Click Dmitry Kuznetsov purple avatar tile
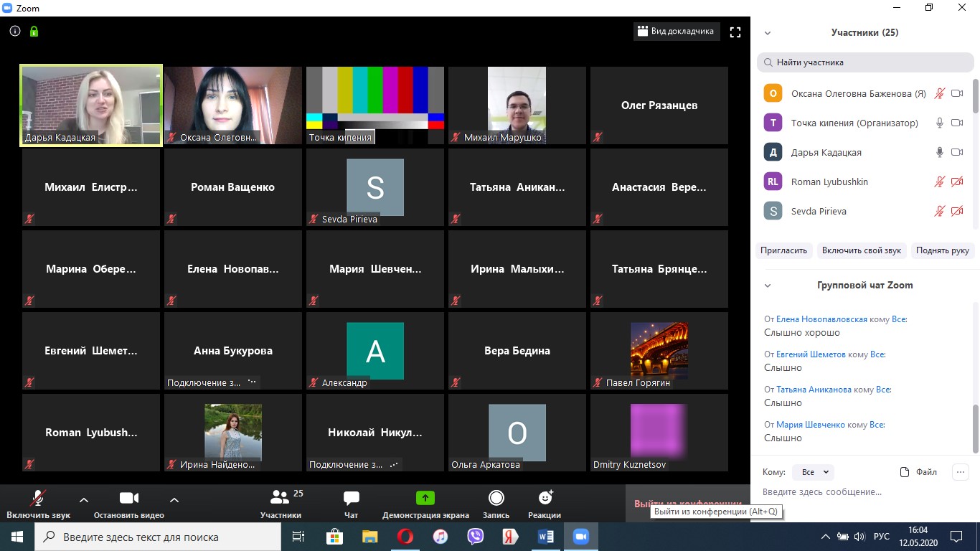The height and width of the screenshot is (551, 980). tap(659, 433)
